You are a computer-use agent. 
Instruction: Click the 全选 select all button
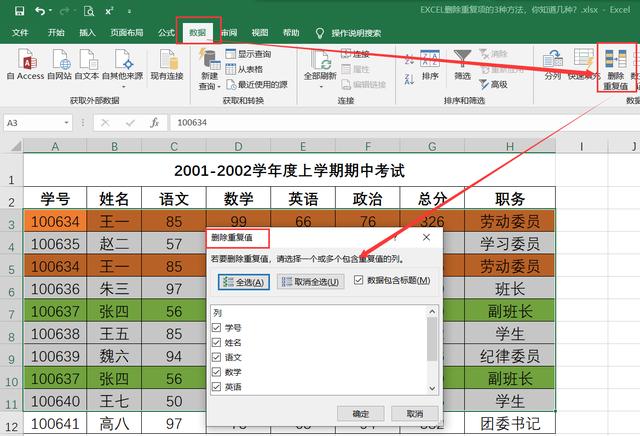[244, 282]
